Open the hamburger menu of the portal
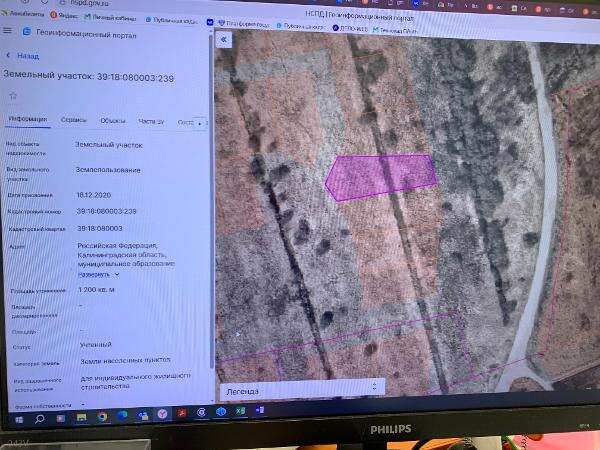The image size is (600, 450). [7, 31]
